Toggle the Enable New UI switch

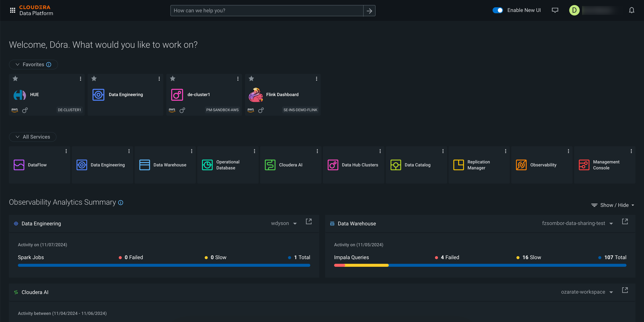(498, 11)
